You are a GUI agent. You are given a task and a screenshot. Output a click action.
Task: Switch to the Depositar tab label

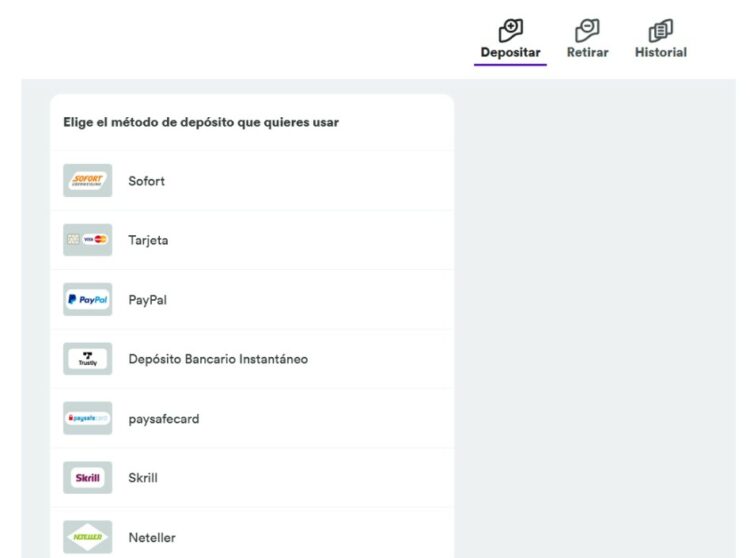click(510, 53)
